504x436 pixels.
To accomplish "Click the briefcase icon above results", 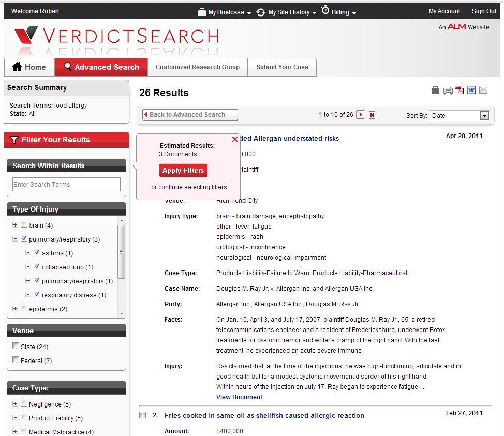I will pos(435,91).
